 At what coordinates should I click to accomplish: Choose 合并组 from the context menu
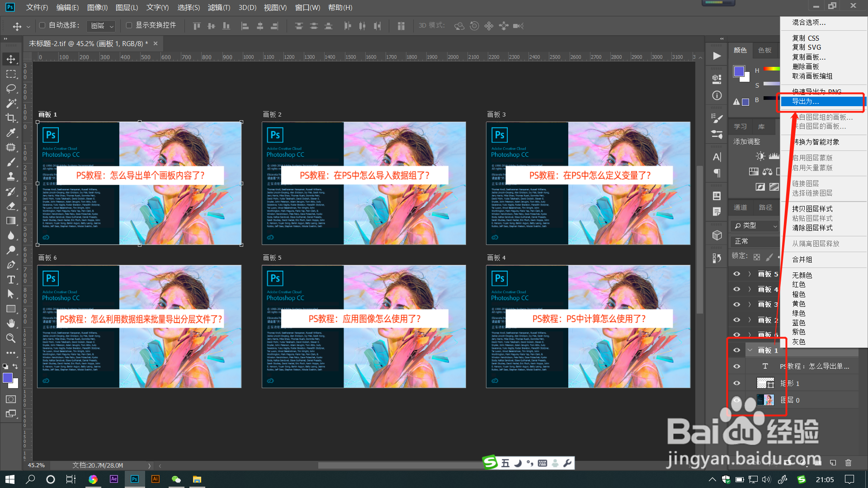802,259
